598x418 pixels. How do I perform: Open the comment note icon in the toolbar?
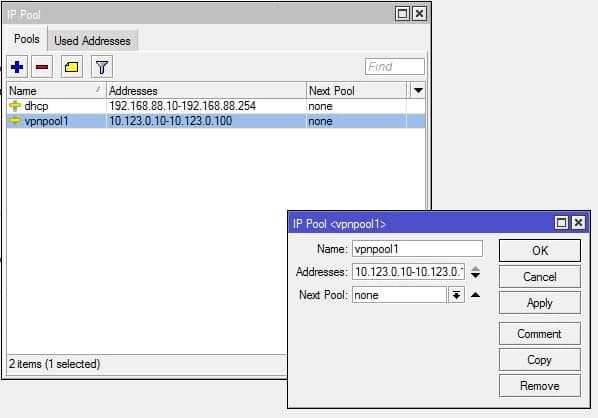tap(72, 67)
